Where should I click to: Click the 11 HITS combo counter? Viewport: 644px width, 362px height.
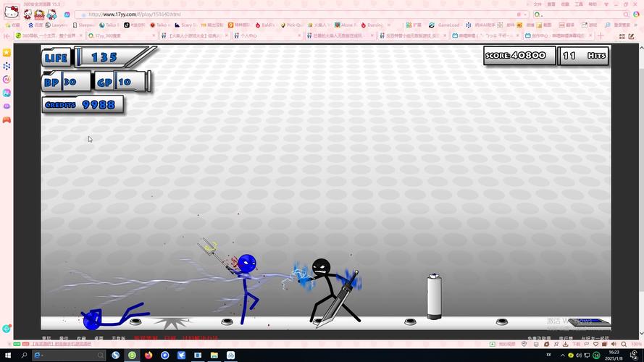(x=583, y=56)
